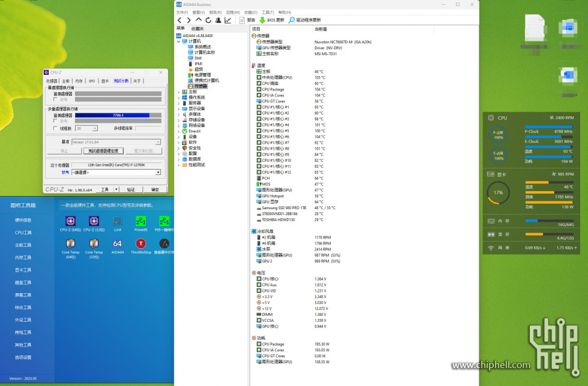Click the BIOS 更新 toolbar button
The width and height of the screenshot is (588, 386).
[272, 20]
